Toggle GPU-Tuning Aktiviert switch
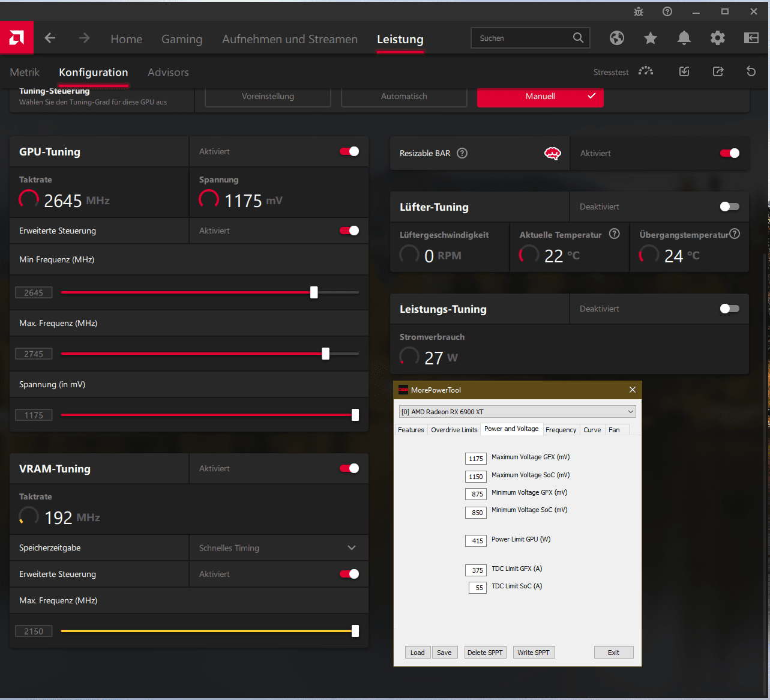The width and height of the screenshot is (770, 700). [349, 151]
